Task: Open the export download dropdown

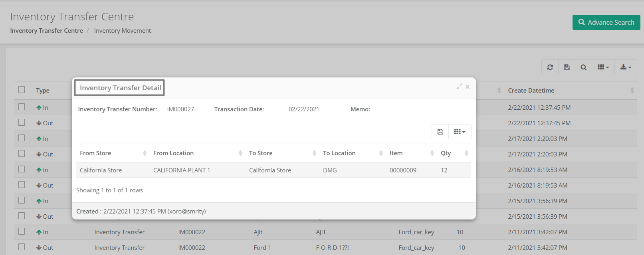Action: coord(626,67)
